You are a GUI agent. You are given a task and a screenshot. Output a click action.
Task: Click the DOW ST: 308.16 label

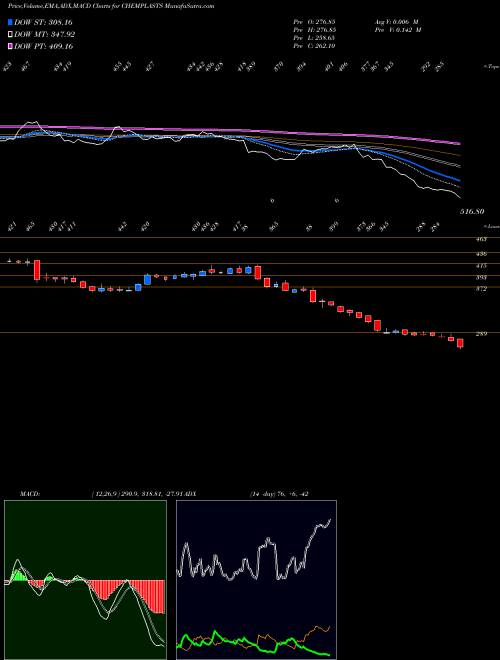(x=44, y=22)
